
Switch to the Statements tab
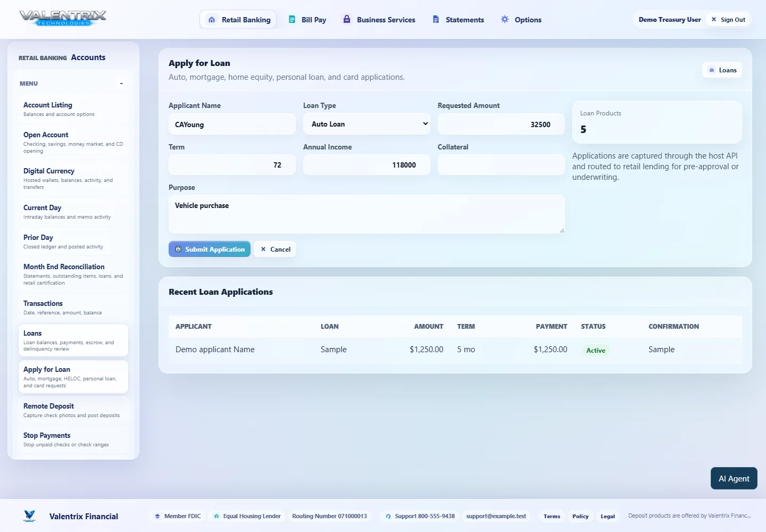click(x=458, y=20)
